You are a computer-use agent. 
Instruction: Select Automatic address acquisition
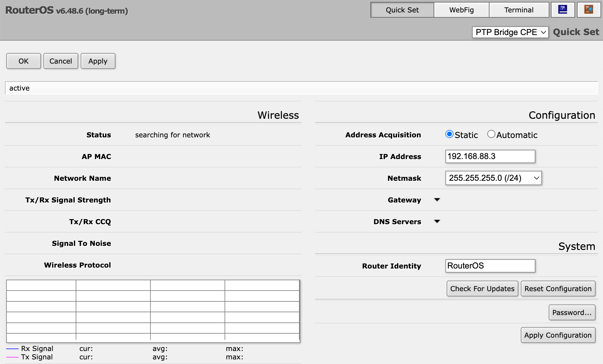coord(491,134)
